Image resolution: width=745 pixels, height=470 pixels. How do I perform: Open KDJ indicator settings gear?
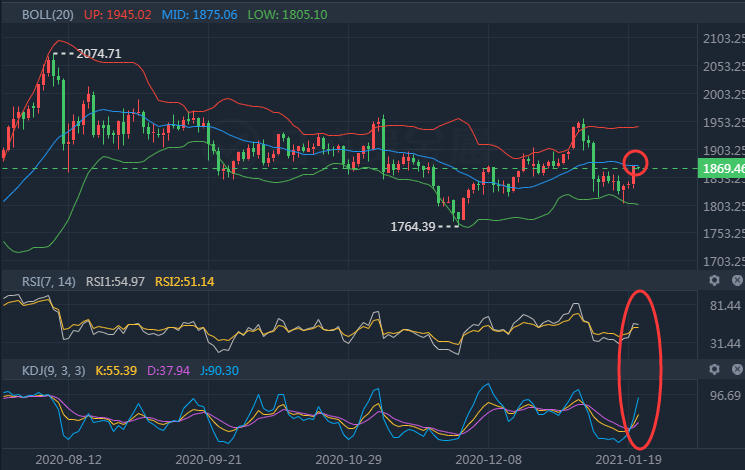click(x=714, y=370)
